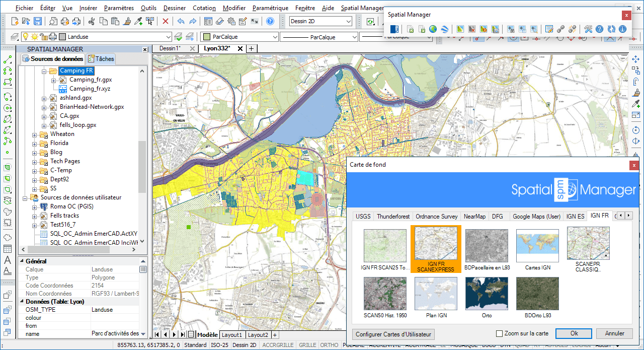Click the text tool 'A' icon in left toolbar
This screenshot has width=644, height=350.
8,260
